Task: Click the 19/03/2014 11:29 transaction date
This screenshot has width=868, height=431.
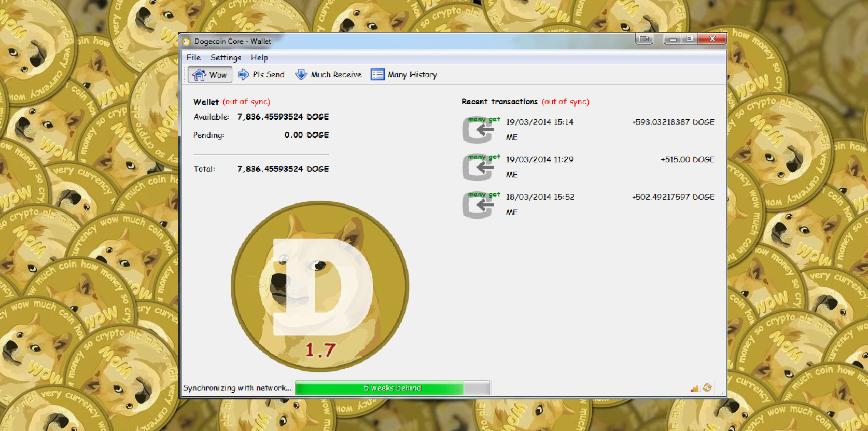Action: point(540,160)
